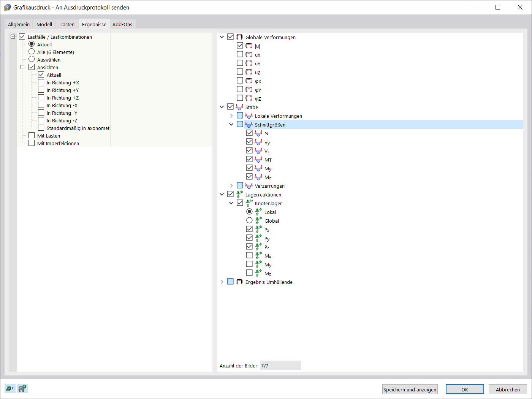Enable the In Richtung +X view checkbox
Viewport: 532px width, 399px height.
[41, 82]
